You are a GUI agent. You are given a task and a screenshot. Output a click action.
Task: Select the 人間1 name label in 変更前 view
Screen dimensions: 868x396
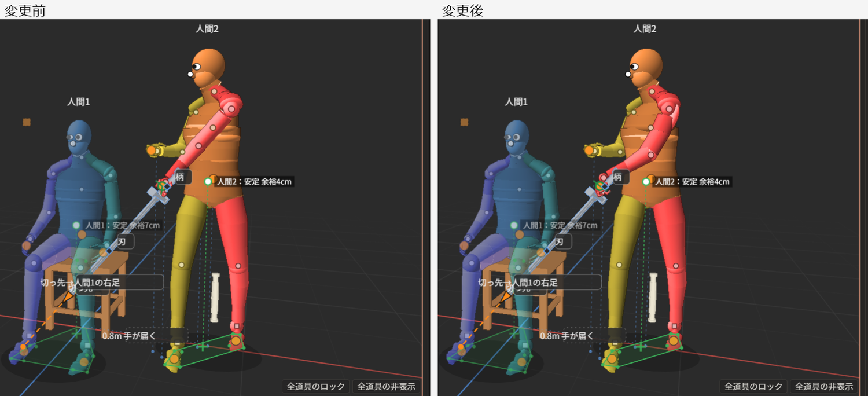click(79, 102)
